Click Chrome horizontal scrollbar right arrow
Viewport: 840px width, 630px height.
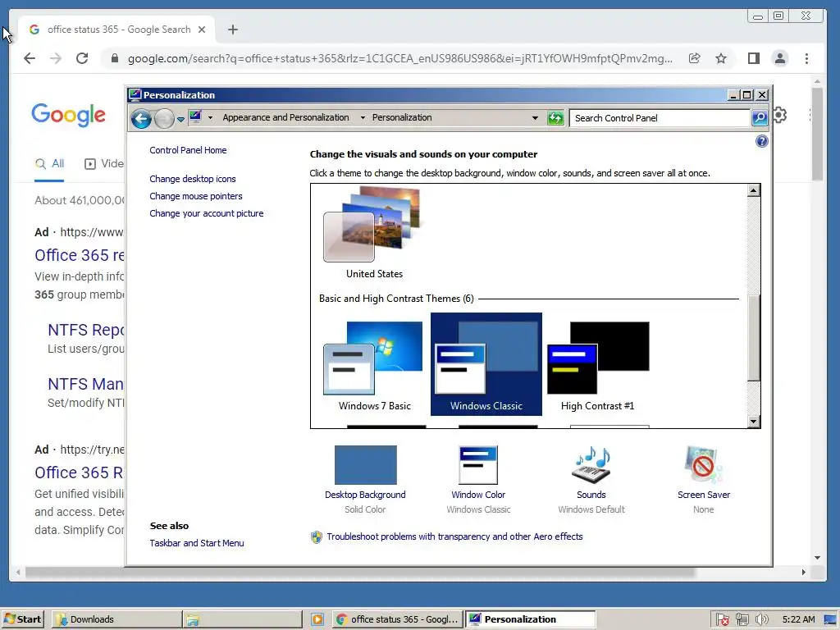point(804,572)
